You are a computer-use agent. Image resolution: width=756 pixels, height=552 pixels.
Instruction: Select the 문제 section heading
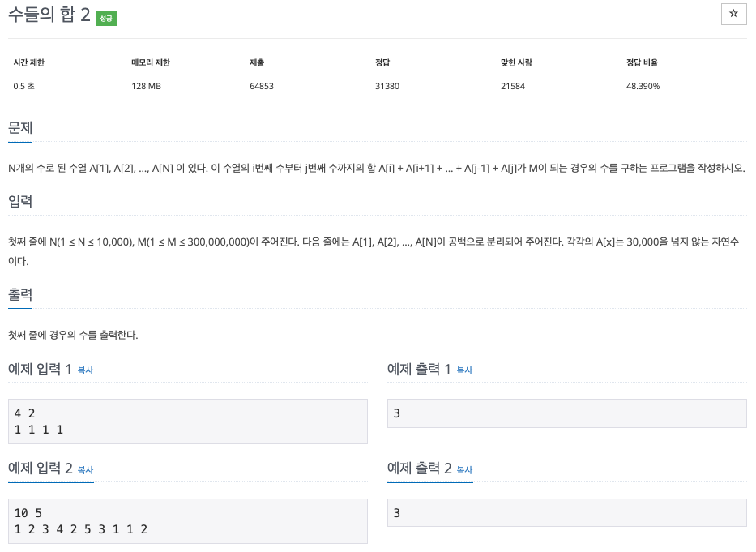(19, 127)
